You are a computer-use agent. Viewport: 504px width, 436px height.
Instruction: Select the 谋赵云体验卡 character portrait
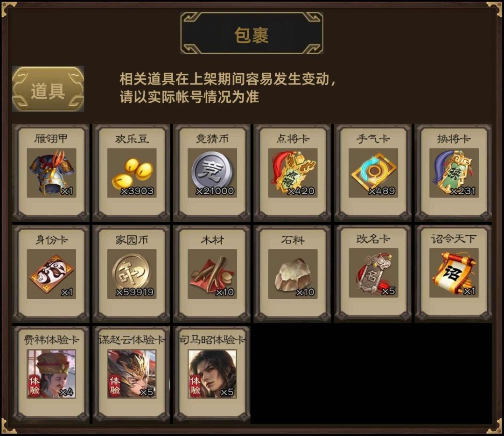coord(132,374)
